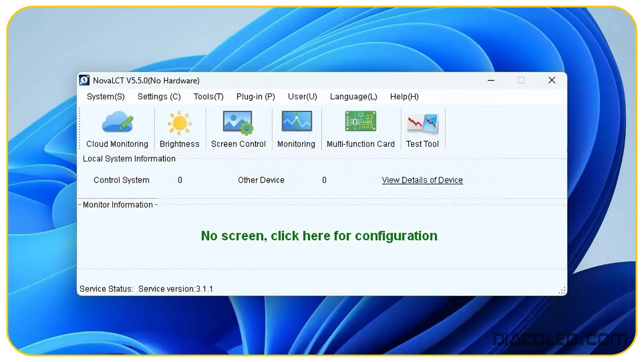
Task: Click the Other Device label
Action: [x=261, y=180]
